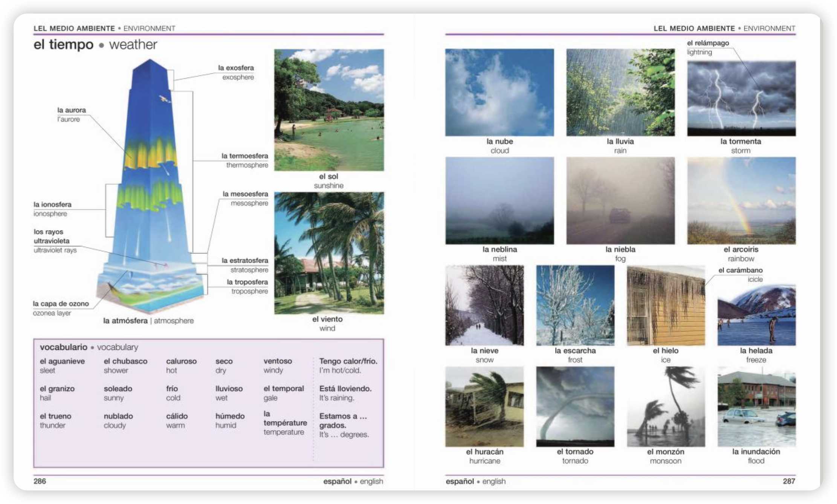Click the 'la exosfera' label
837x504 pixels.
(x=236, y=68)
